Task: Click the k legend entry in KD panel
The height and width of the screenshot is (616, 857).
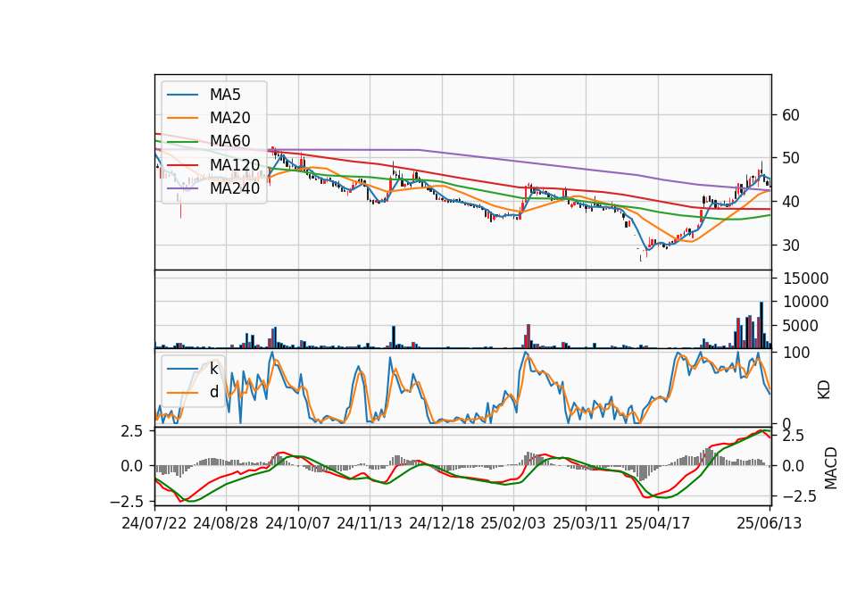Action: tap(193, 369)
